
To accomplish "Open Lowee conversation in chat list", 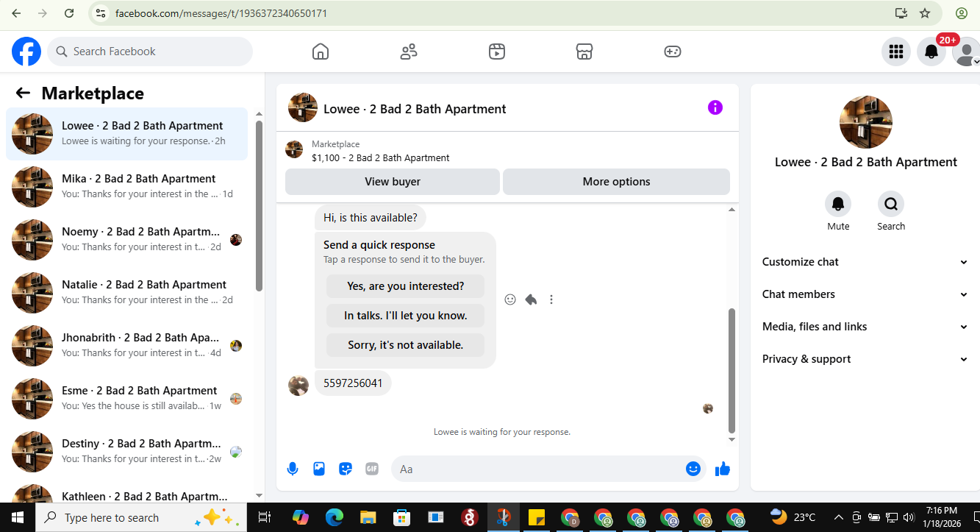I will click(126, 134).
